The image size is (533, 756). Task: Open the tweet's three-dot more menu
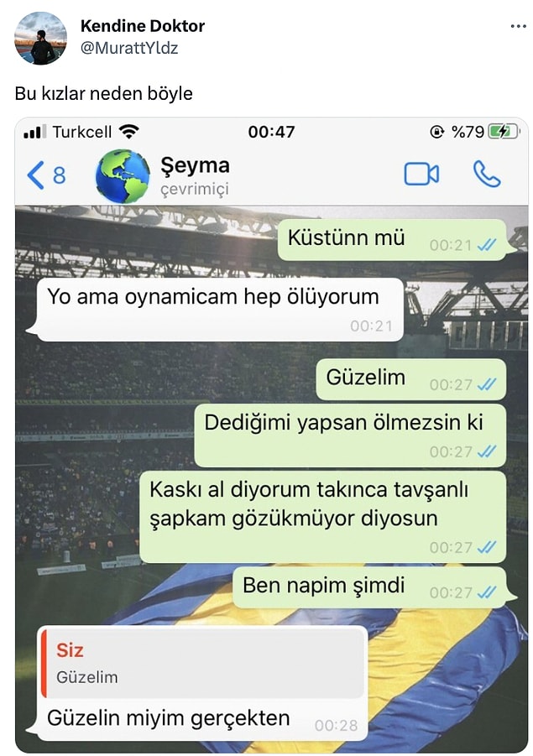pyautogui.click(x=518, y=27)
